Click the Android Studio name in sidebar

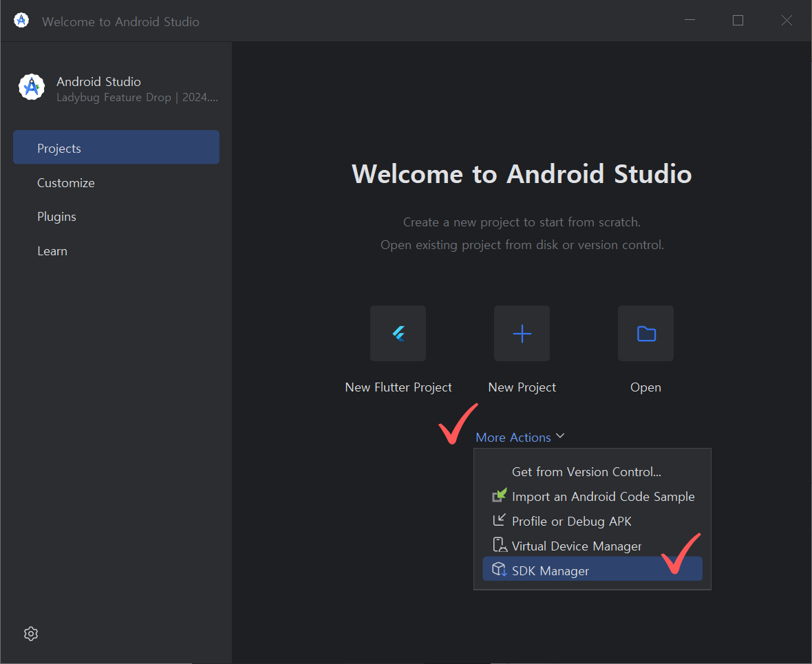98,81
